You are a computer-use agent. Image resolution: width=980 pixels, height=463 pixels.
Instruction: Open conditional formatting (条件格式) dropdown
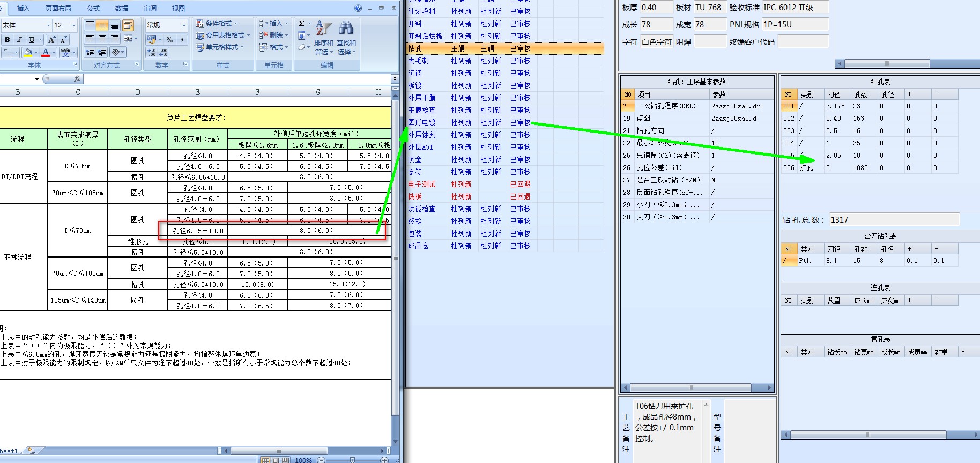coord(217,24)
